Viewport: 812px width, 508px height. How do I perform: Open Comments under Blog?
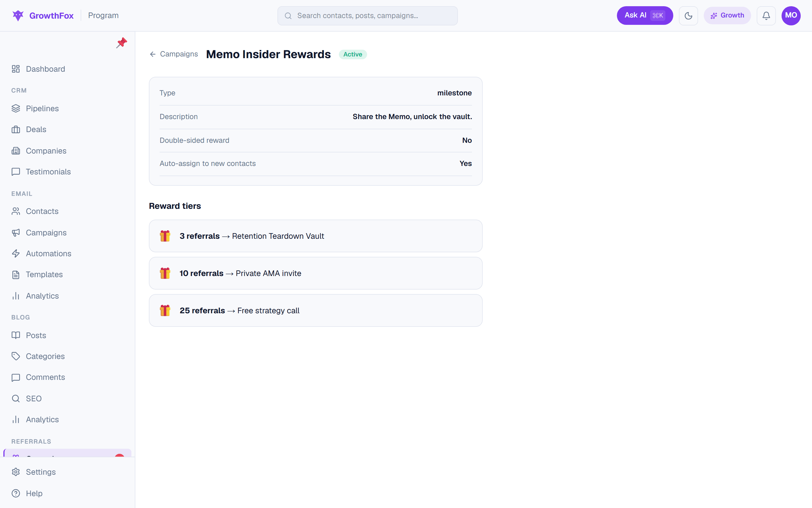tap(67, 377)
